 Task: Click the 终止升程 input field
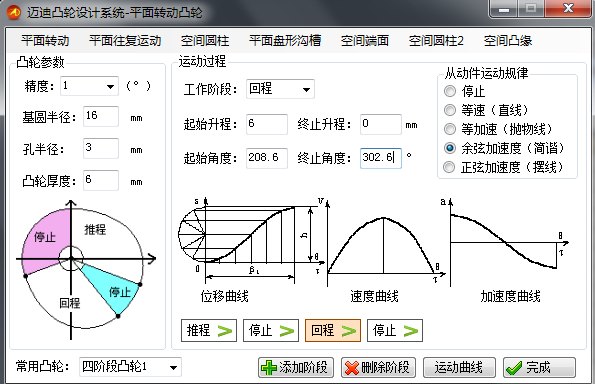[381, 124]
